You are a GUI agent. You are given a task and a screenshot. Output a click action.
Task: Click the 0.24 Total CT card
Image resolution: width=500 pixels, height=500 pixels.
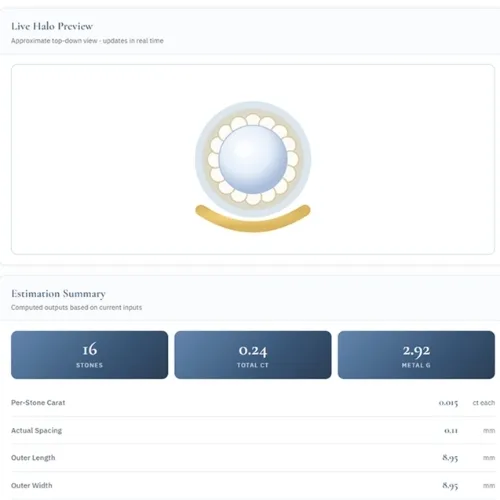tap(253, 355)
